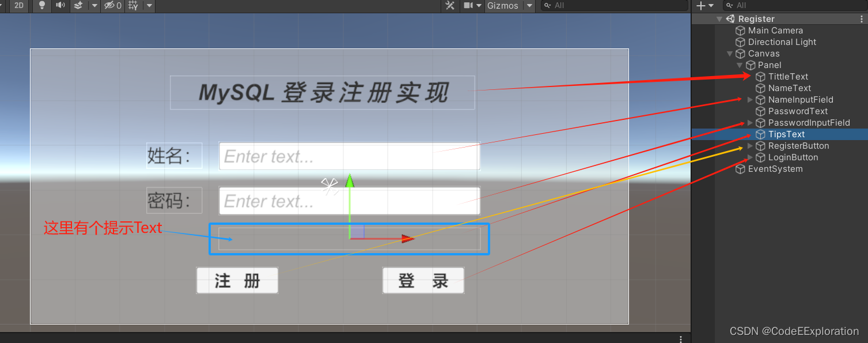
Task: Click the search icon in the scene search bar
Action: pyautogui.click(x=548, y=6)
